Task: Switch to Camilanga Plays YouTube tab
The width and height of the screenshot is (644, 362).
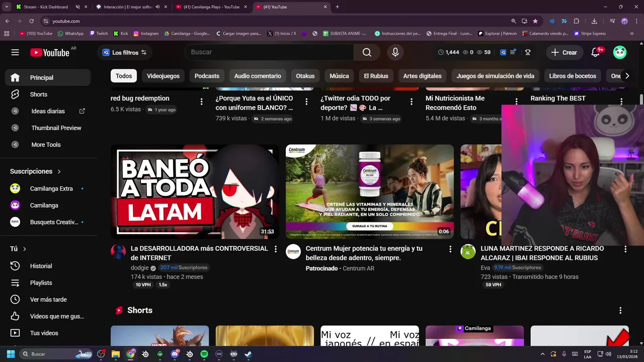Action: pos(211,7)
